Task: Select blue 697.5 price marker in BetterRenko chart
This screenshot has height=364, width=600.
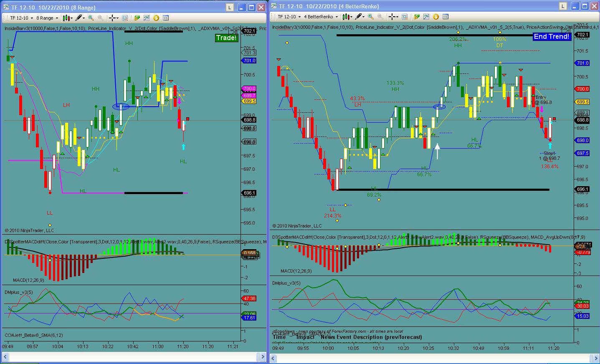Action: point(582,153)
